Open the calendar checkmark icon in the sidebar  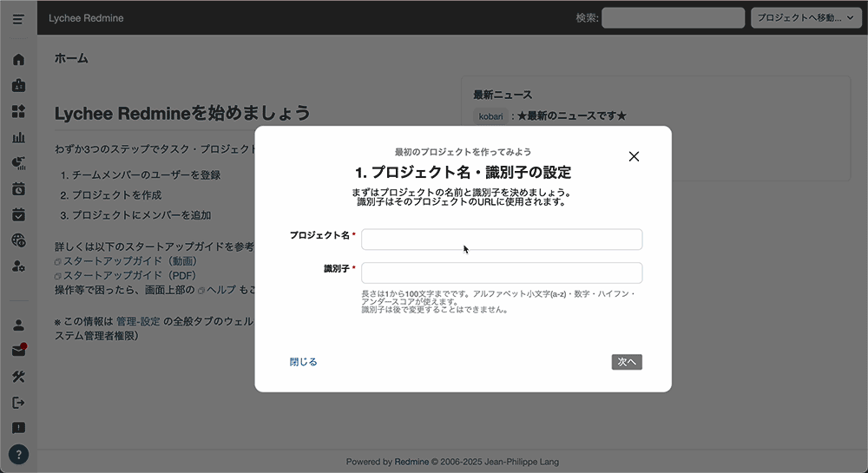click(x=18, y=214)
